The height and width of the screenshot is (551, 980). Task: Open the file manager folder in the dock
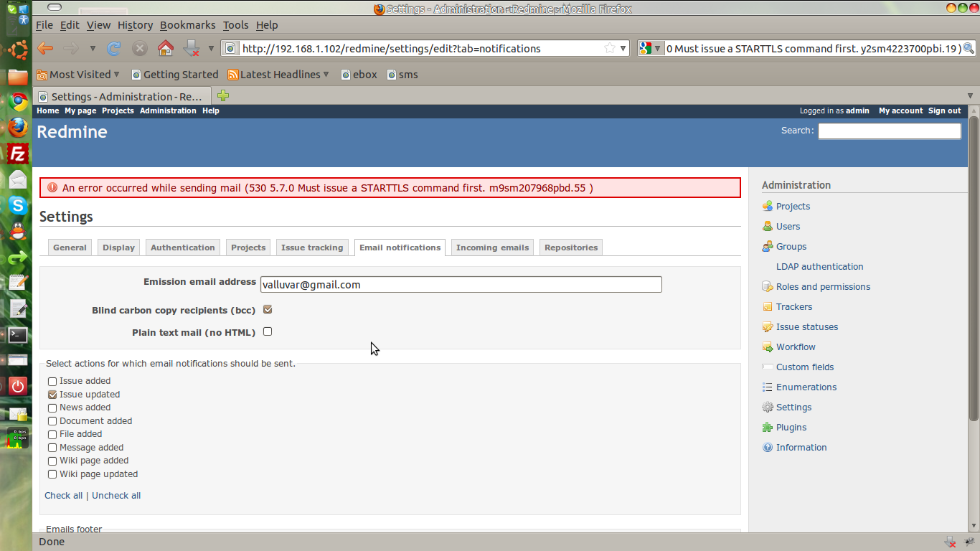pos(18,76)
